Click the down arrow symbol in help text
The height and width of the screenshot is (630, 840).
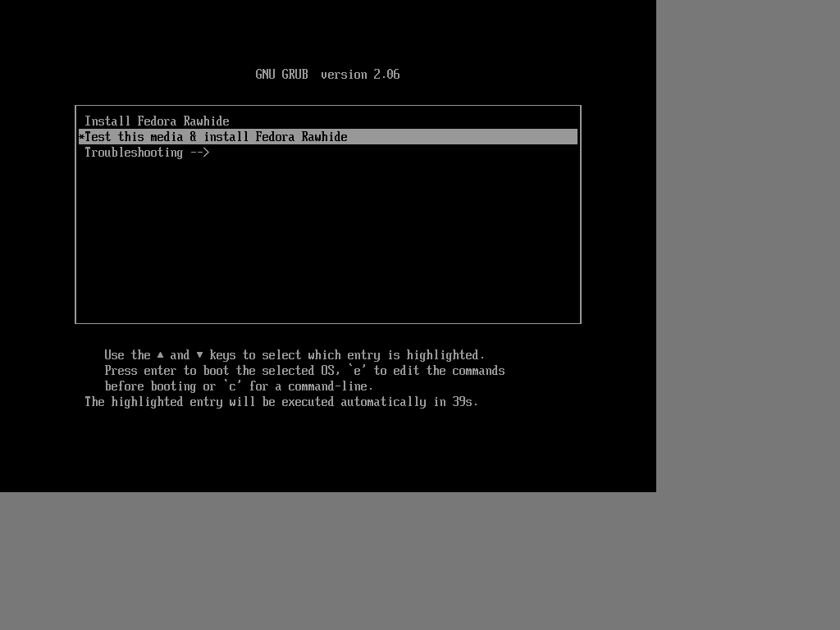click(199, 354)
